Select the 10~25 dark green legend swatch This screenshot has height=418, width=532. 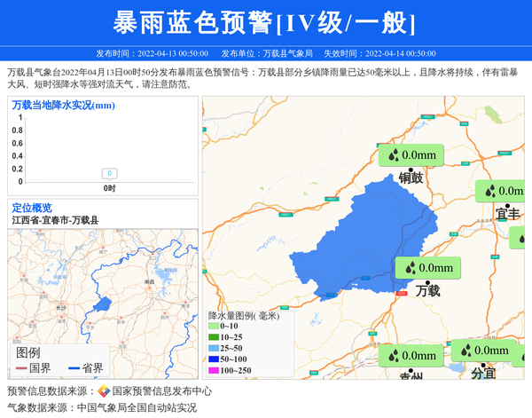(214, 337)
